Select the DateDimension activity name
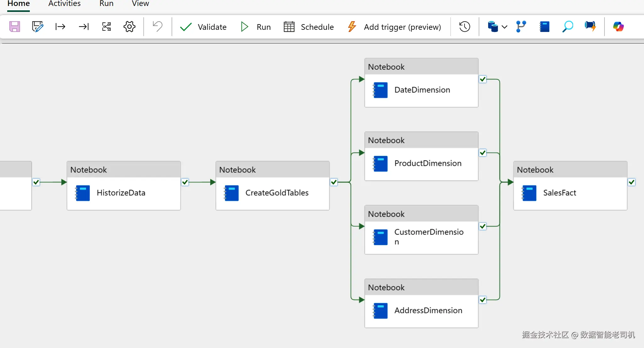The height and width of the screenshot is (348, 644). click(422, 90)
